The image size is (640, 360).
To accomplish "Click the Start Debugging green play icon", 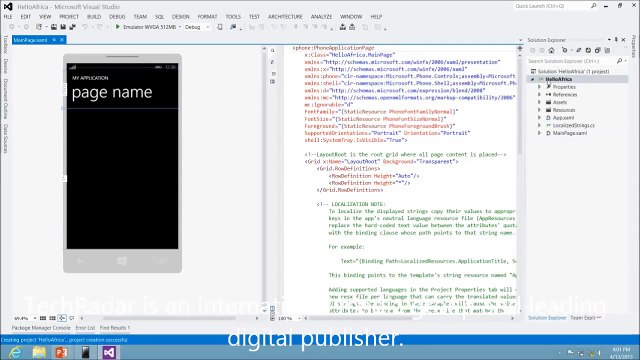I will click(118, 27).
